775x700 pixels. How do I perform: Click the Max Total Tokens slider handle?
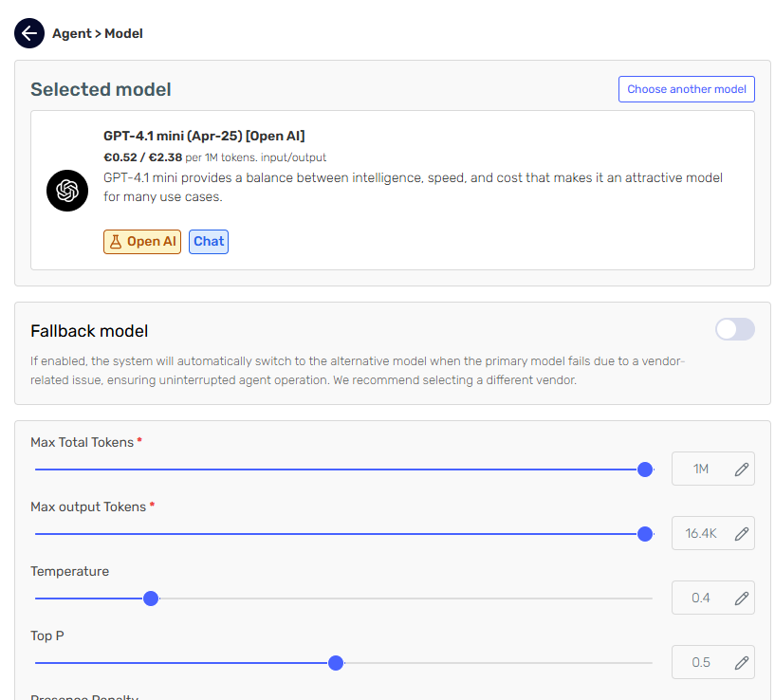tap(645, 470)
